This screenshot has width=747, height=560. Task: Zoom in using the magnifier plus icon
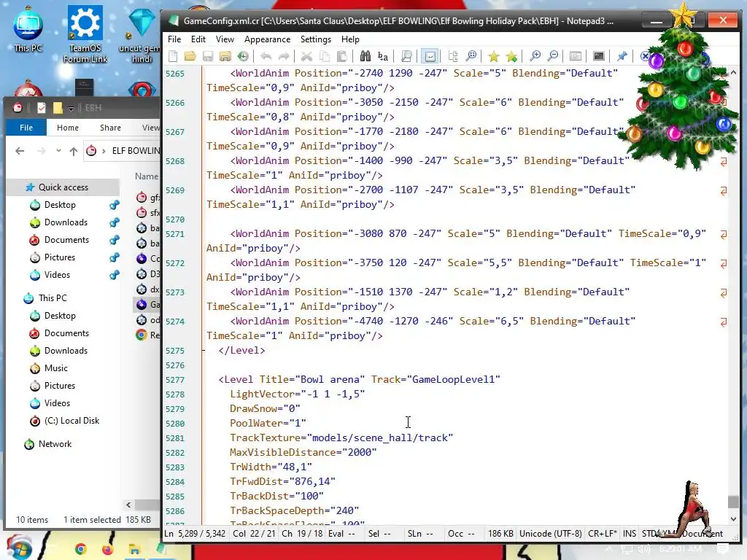[x=535, y=57]
